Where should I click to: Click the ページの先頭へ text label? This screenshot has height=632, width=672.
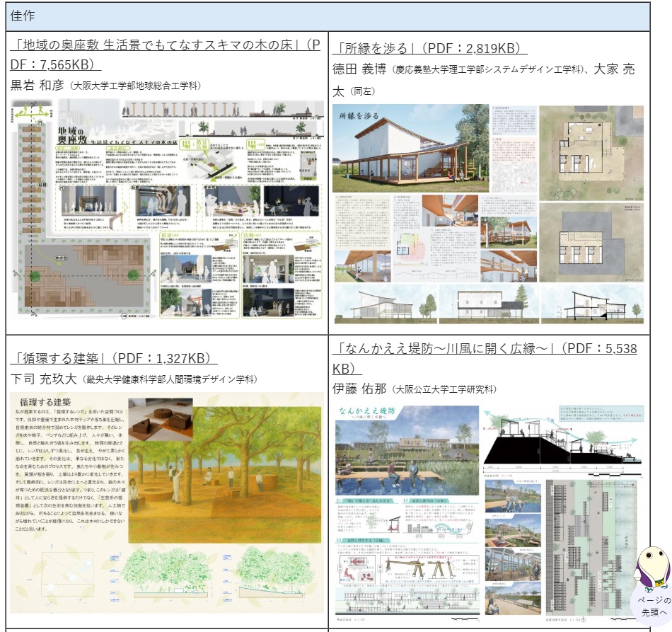pyautogui.click(x=651, y=606)
